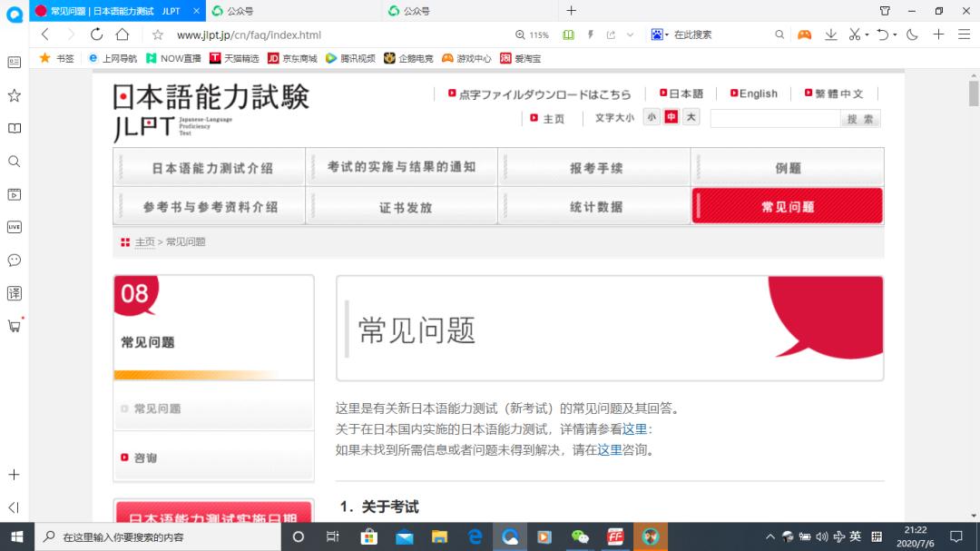Viewport: 980px width, 551px height.
Task: Open the translate tool in the left sidebar
Action: click(x=14, y=292)
